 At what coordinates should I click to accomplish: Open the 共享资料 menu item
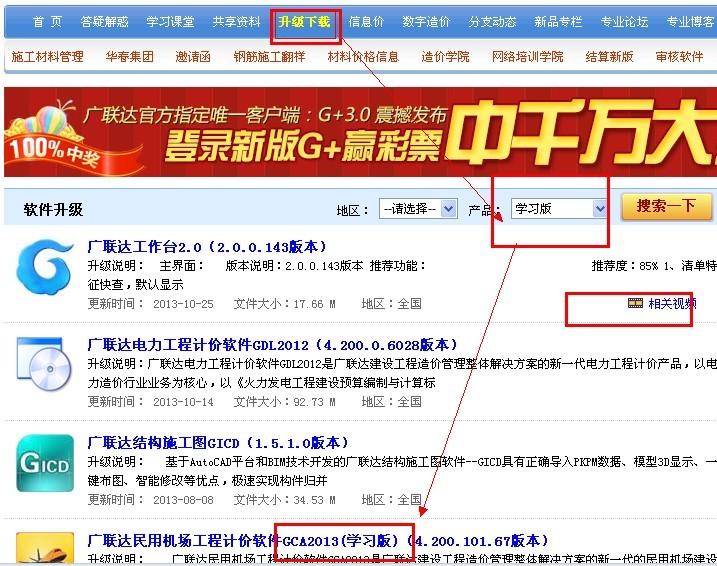tap(236, 22)
